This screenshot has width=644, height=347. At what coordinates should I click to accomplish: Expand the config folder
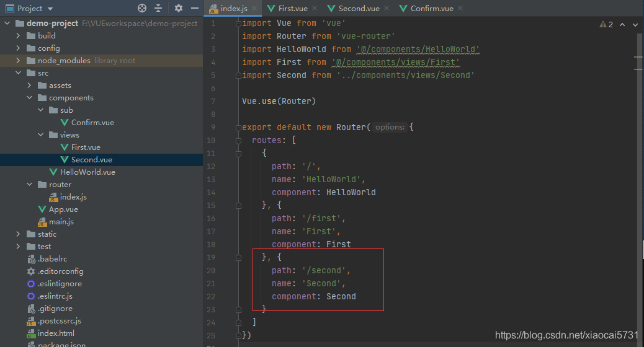click(x=18, y=48)
